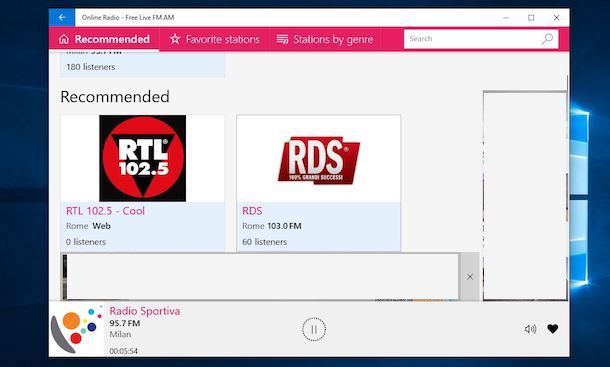Open Stations by genre tab

coord(325,39)
